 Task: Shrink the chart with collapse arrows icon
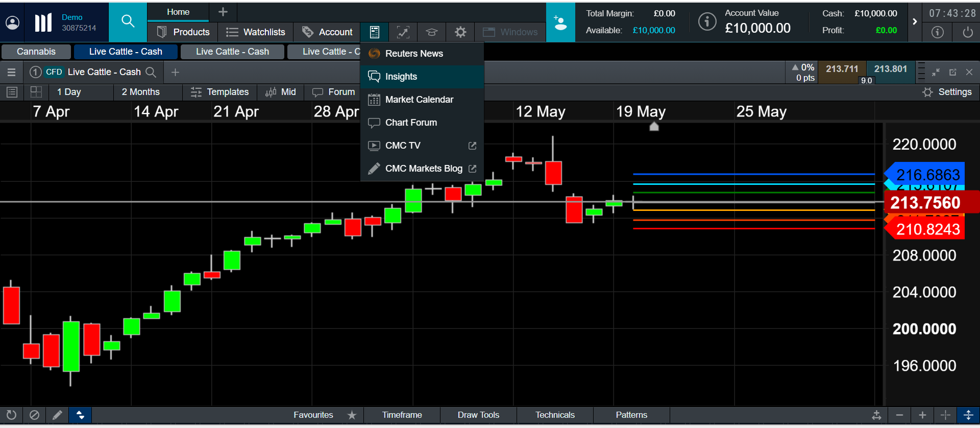[x=936, y=73]
